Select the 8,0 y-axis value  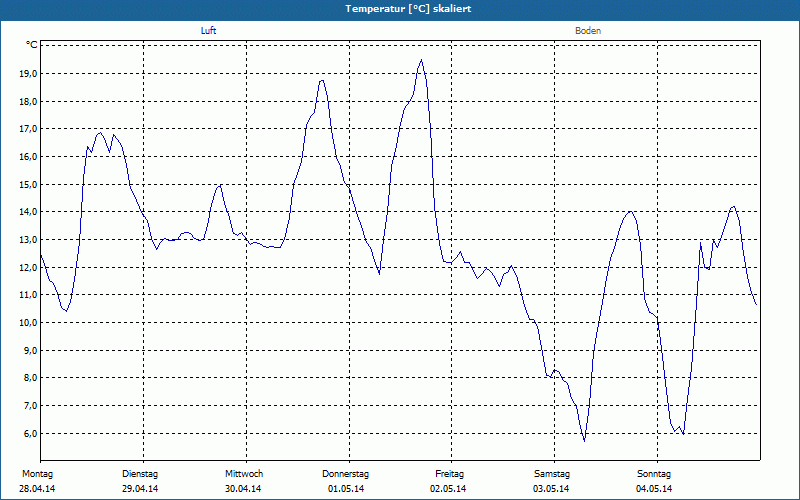point(31,378)
